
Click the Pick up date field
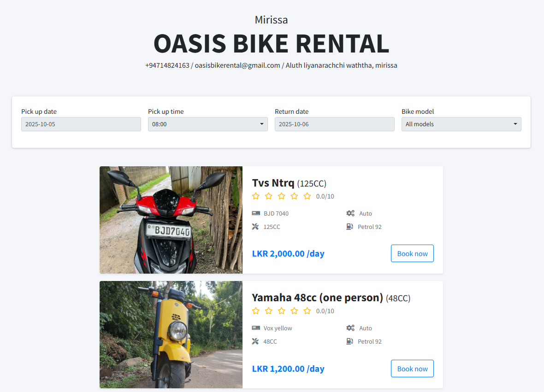81,124
